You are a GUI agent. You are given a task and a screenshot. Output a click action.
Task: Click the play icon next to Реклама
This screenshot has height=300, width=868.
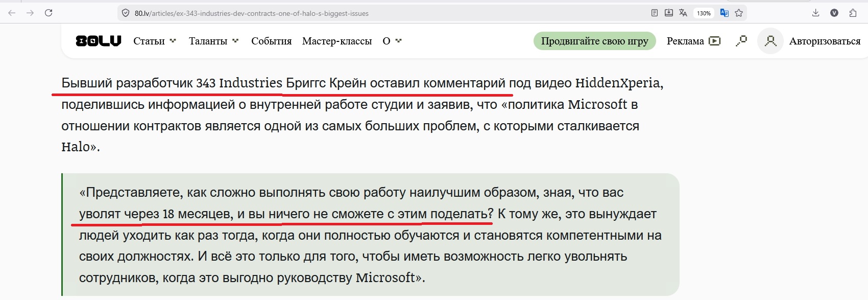(x=715, y=41)
